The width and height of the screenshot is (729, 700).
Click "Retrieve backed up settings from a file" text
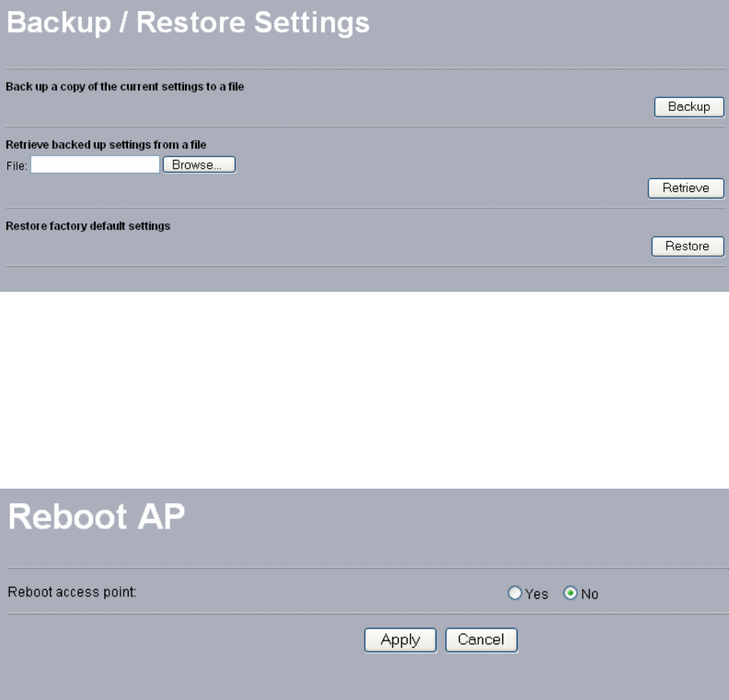106,145
